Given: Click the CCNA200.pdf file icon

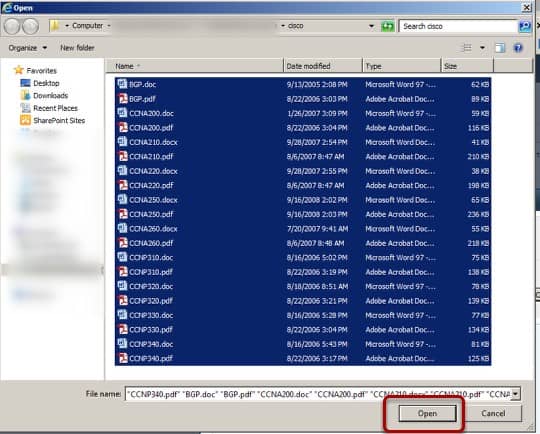Looking at the screenshot, I should 123,127.
